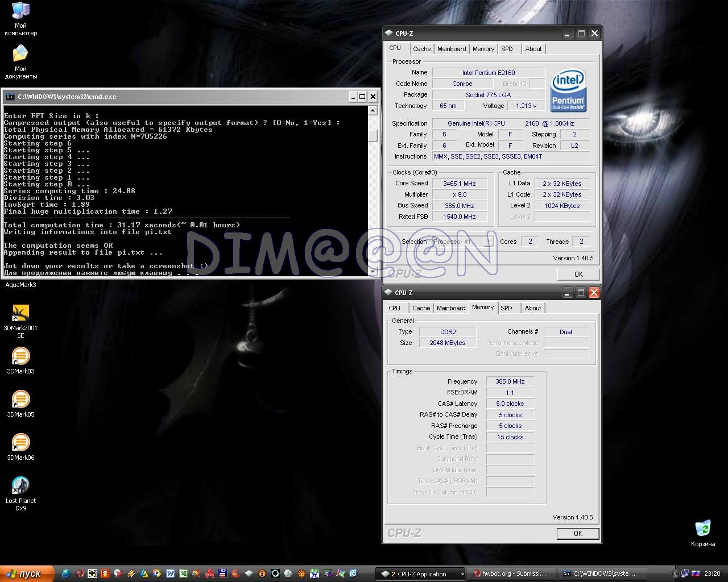Switch to Mainboard tab in upper CPU-Z

(x=452, y=49)
